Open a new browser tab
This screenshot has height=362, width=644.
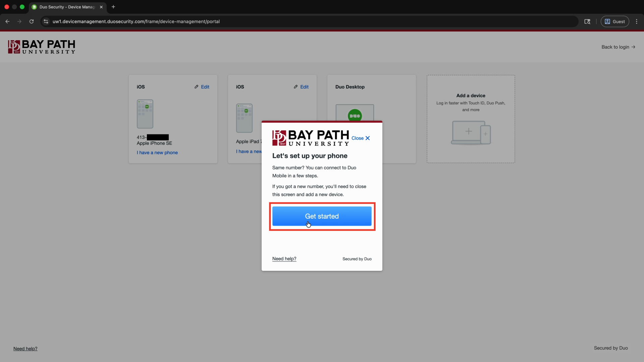pos(113,7)
